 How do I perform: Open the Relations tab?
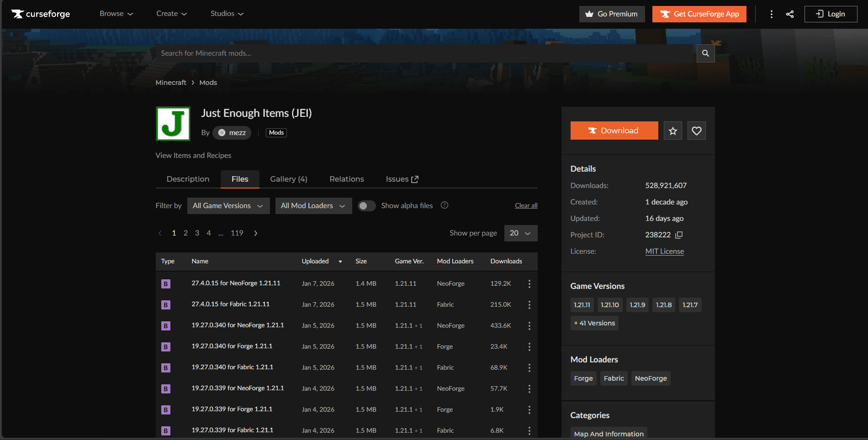[x=347, y=179]
